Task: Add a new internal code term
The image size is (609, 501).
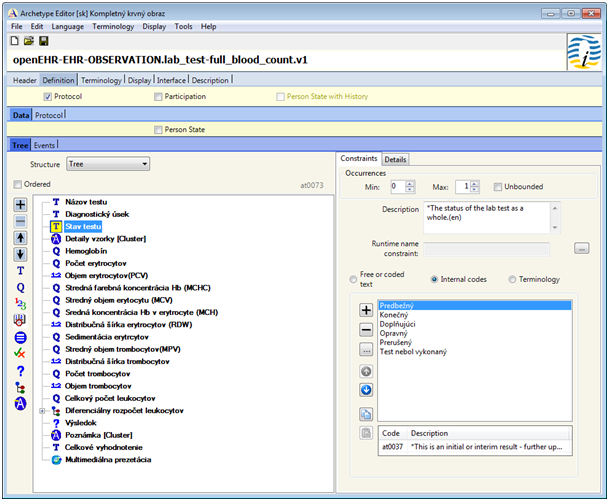Action: 366,310
